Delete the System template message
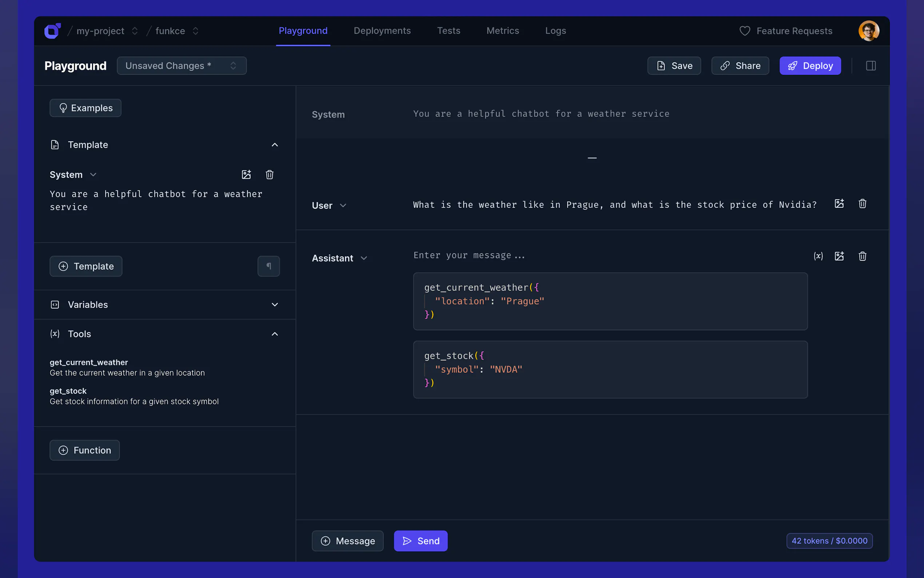 (x=269, y=175)
